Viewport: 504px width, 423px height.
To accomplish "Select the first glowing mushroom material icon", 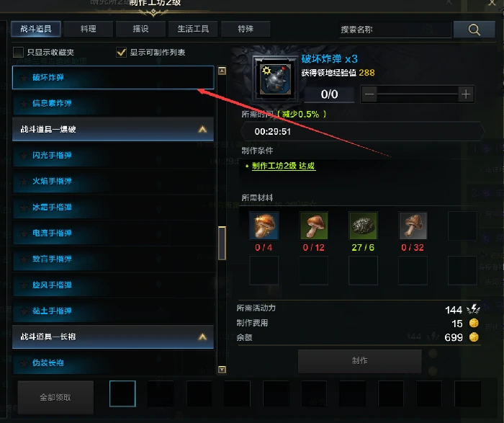I will coord(264,226).
